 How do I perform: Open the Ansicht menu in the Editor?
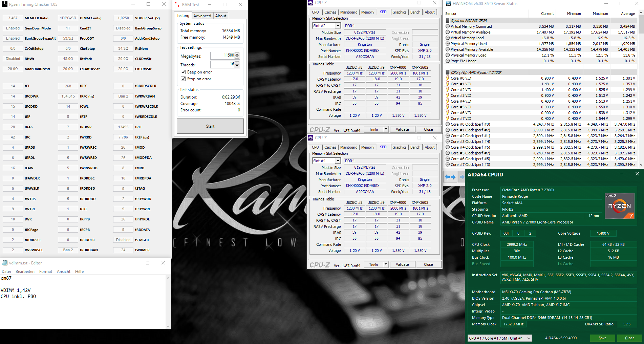pyautogui.click(x=64, y=272)
